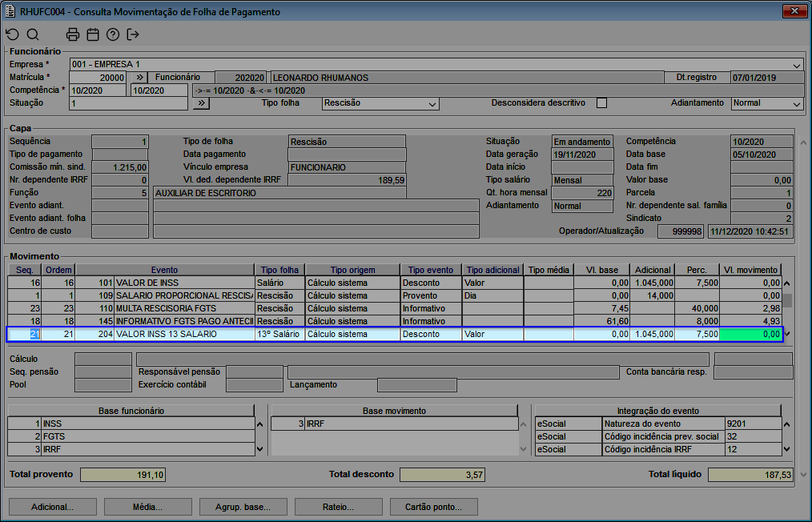Click the window title document icon
This screenshot has width=812, height=522.
pos(10,11)
